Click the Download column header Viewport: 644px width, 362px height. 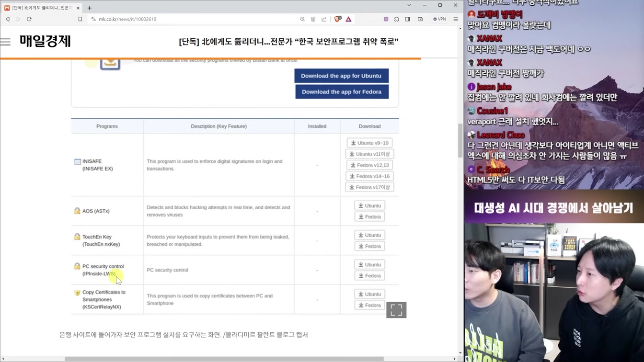pyautogui.click(x=369, y=126)
